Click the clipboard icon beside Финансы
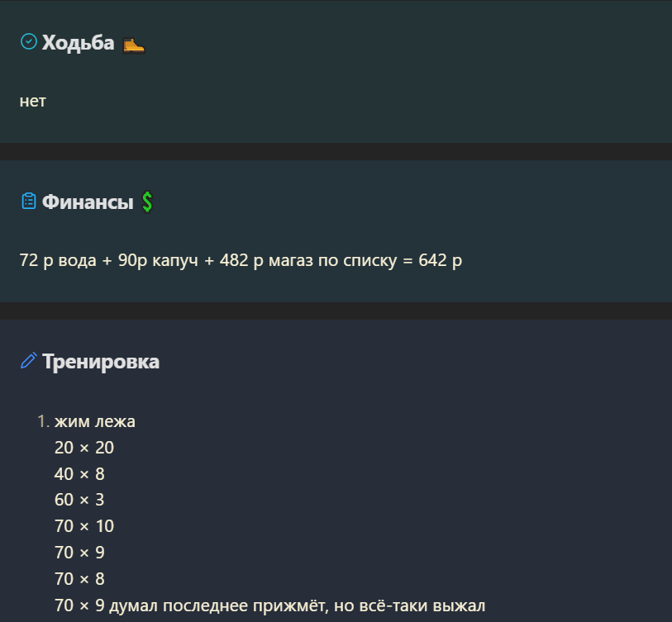 pyautogui.click(x=29, y=201)
